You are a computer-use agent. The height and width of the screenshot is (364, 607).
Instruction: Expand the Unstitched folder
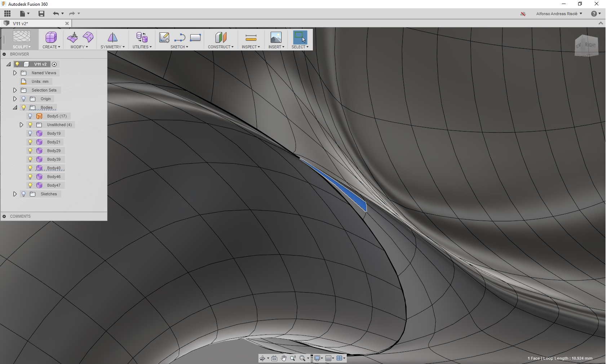tap(21, 124)
